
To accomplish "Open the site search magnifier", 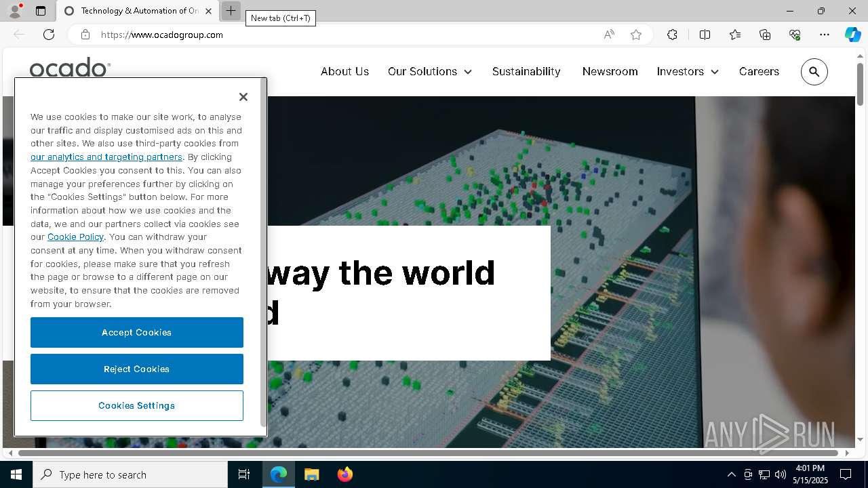I will 814,72.
